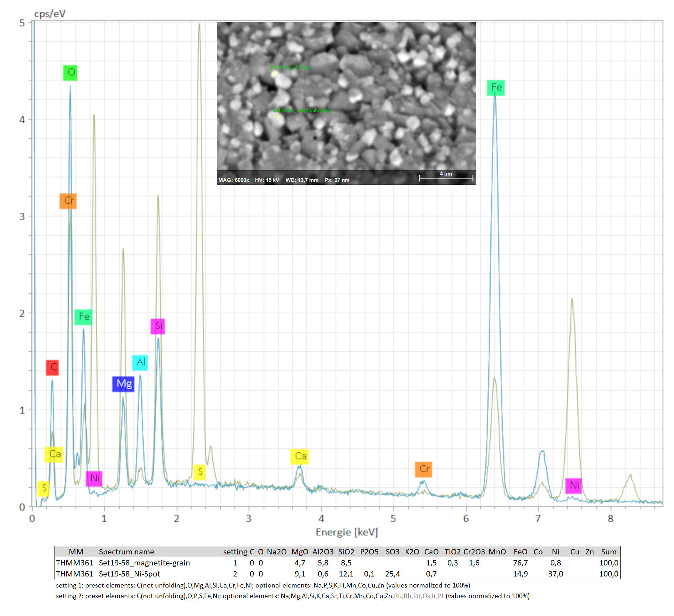Select the Ni value 37,0 cell

(555, 574)
